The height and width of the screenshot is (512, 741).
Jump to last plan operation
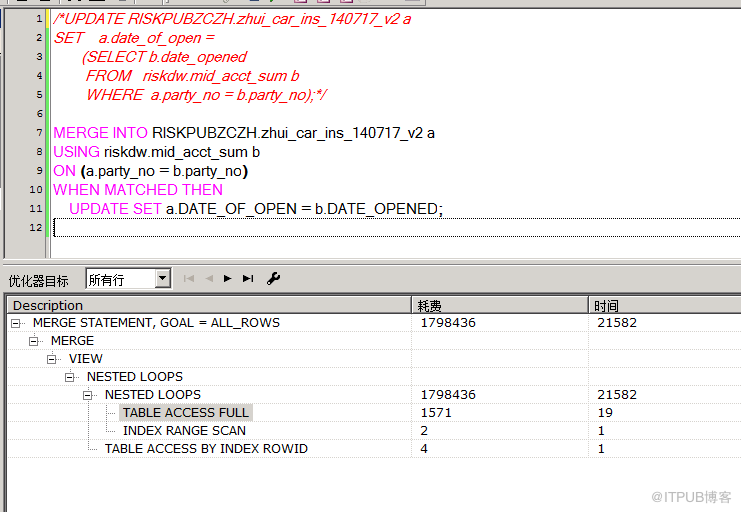click(248, 278)
